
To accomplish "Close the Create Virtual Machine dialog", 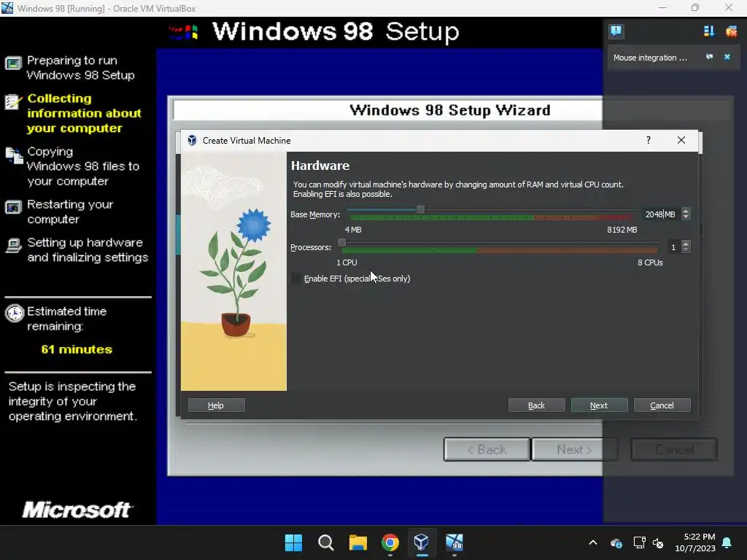I will (x=681, y=140).
